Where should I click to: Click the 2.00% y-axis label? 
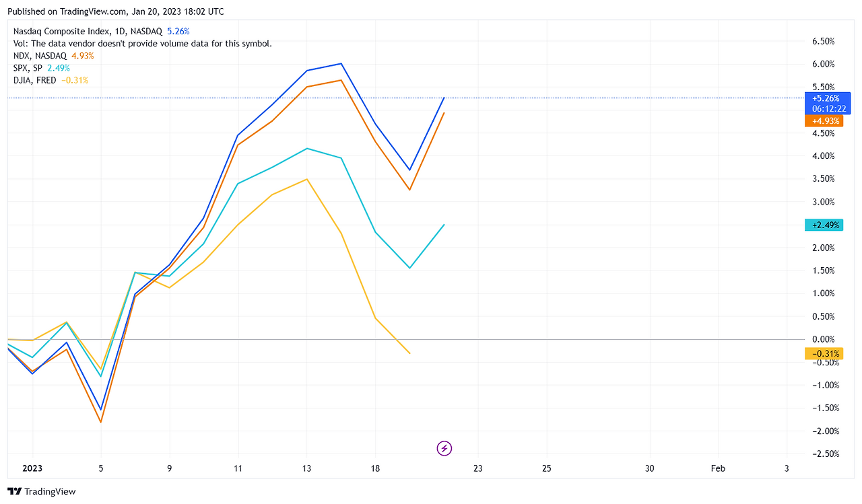[x=824, y=248]
